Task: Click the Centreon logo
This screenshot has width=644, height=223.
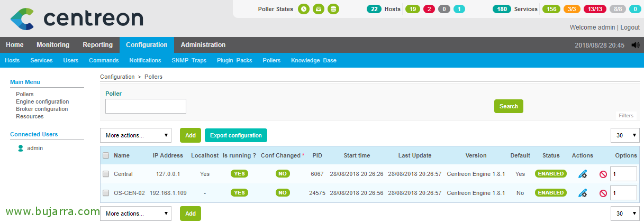Action: pos(77,18)
